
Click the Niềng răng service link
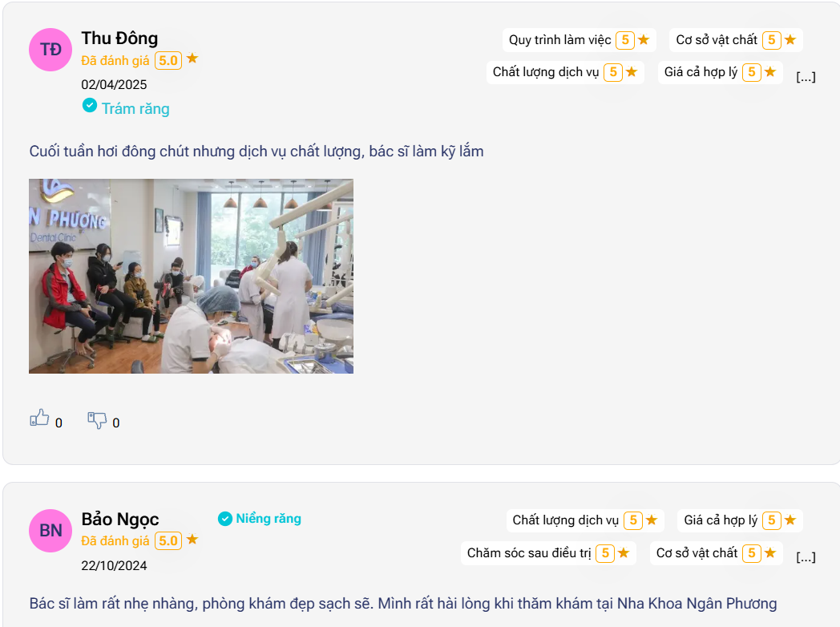coord(269,519)
